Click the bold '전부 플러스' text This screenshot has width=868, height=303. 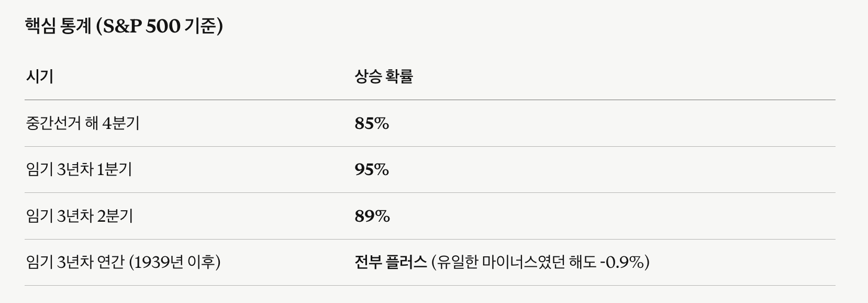click(391, 262)
